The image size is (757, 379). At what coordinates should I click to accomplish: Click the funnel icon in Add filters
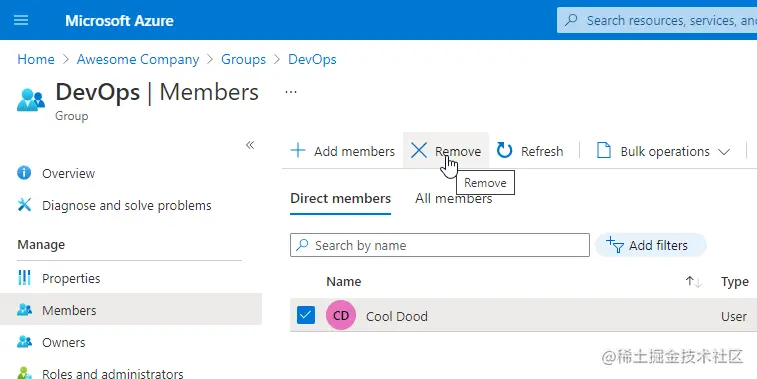[x=615, y=245]
